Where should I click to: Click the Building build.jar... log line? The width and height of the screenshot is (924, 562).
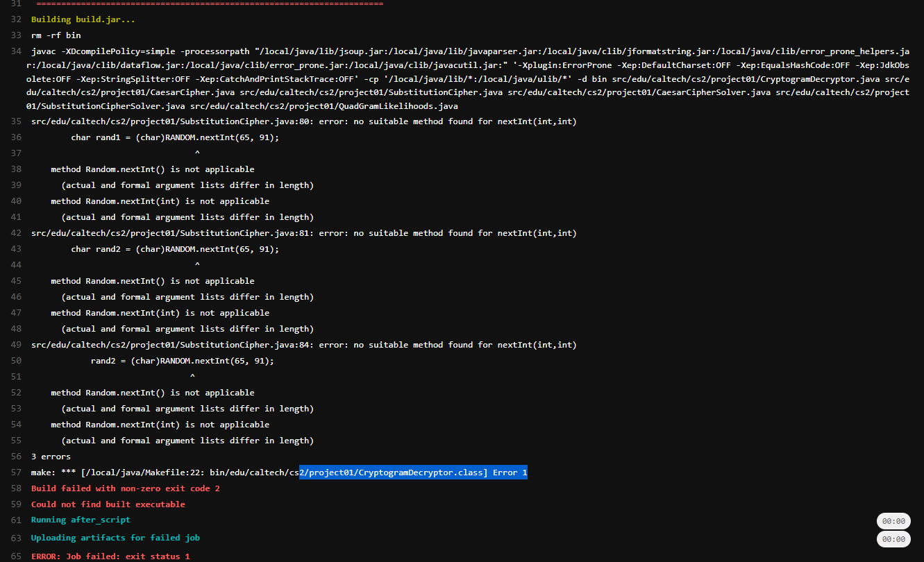pos(83,19)
